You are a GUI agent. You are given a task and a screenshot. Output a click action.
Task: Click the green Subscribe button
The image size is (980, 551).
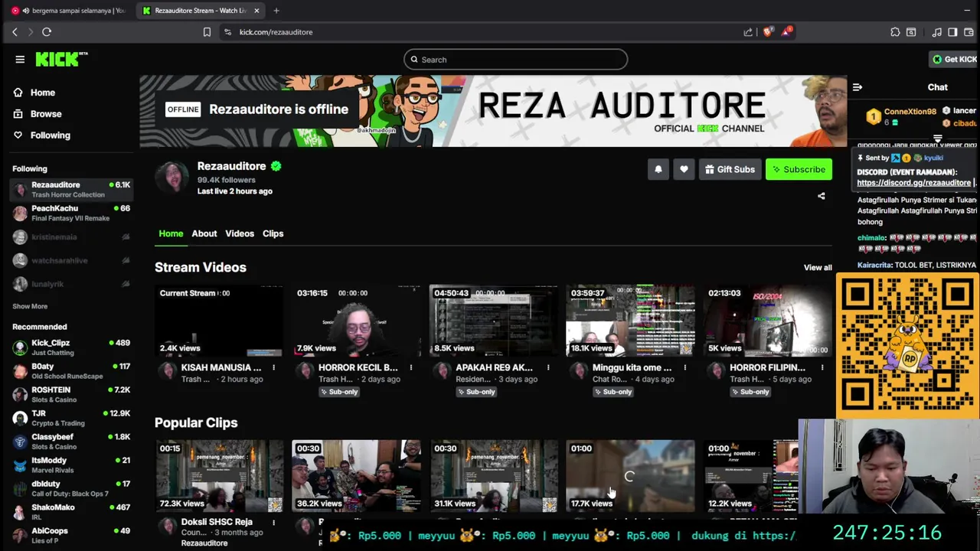pyautogui.click(x=799, y=169)
